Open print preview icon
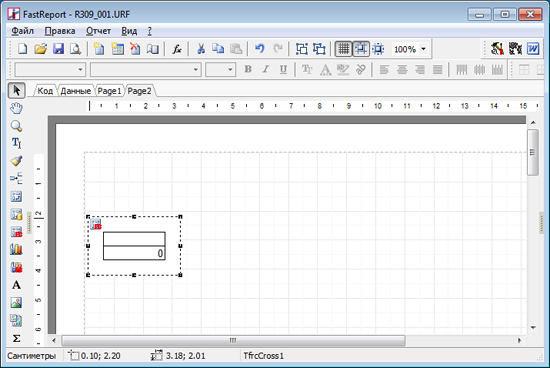Image resolution: width=550 pixels, height=368 pixels. 76,49
